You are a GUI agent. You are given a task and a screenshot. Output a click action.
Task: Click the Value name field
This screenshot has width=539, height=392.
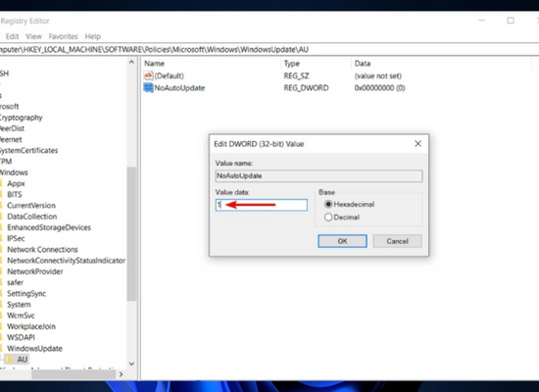pyautogui.click(x=318, y=175)
